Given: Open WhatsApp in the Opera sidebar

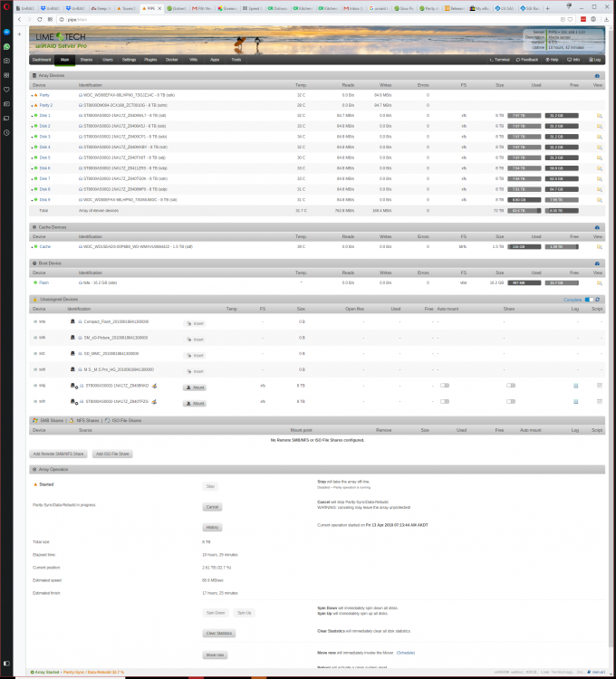Looking at the screenshot, I should click(x=6, y=46).
